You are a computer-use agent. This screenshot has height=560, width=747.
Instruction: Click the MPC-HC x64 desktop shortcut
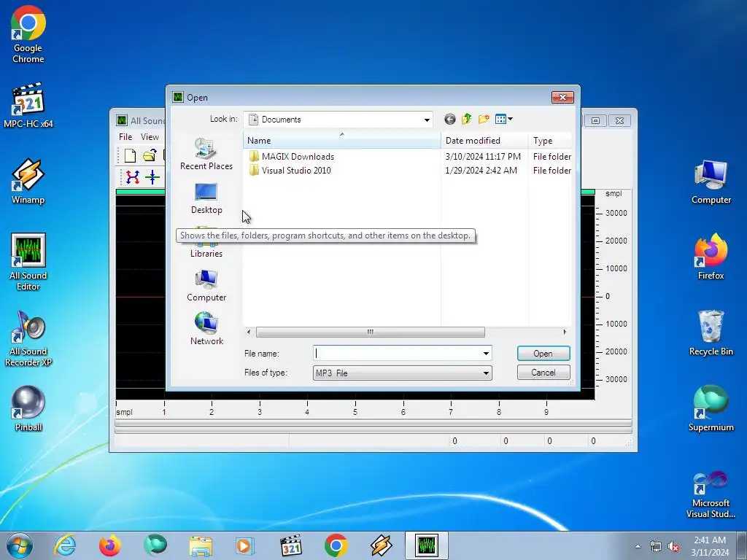coord(28,106)
